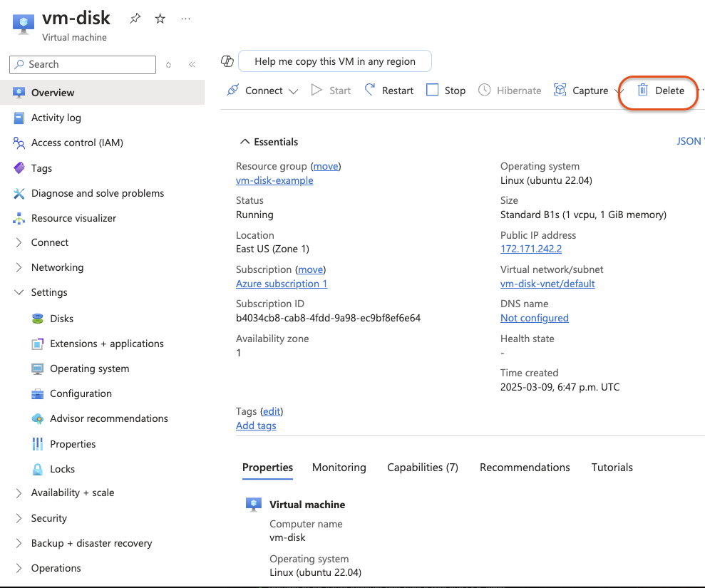This screenshot has height=588, width=705.
Task: Collapse the sidebar with the double chevron
Action: [192, 64]
